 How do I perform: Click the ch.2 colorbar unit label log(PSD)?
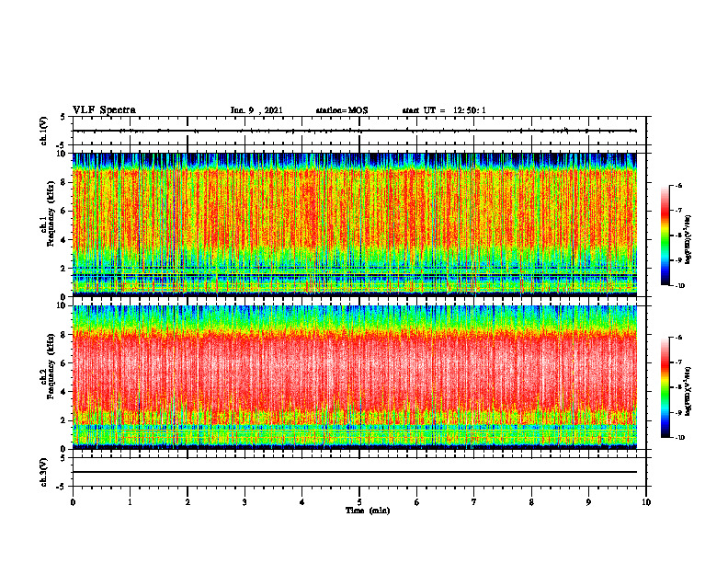pyautogui.click(x=688, y=392)
